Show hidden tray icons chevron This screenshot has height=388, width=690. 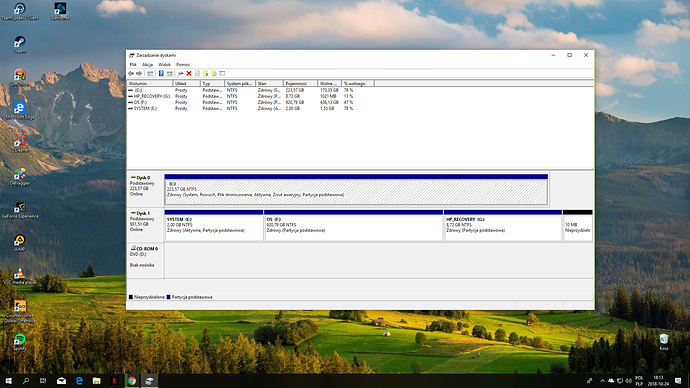click(602, 381)
